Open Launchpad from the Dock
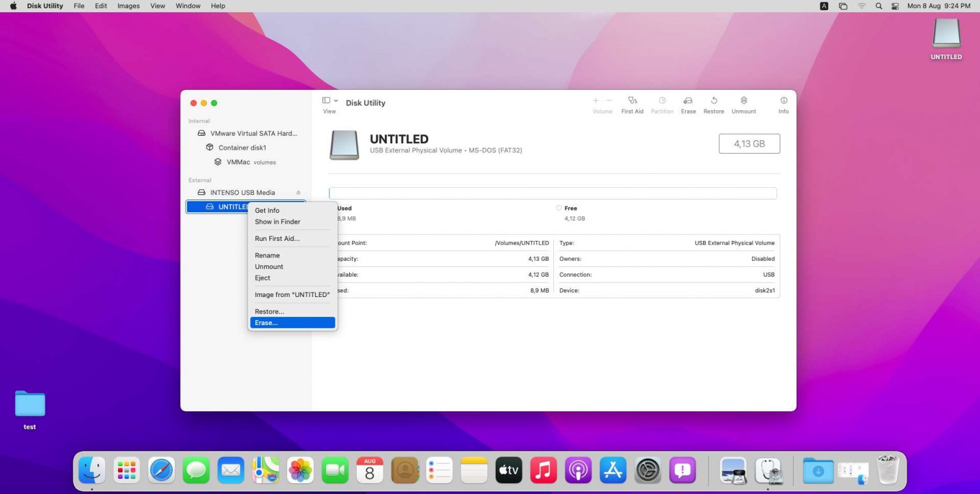The height and width of the screenshot is (494, 980). click(x=126, y=470)
